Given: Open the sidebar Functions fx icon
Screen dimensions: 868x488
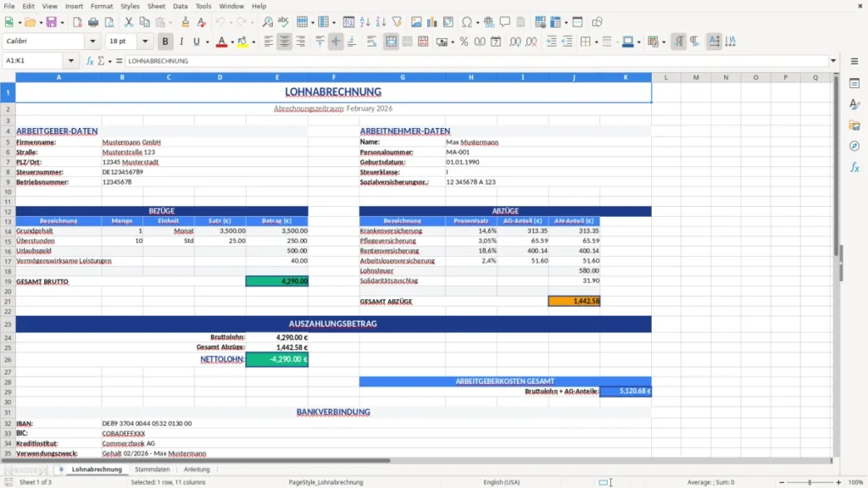Looking at the screenshot, I should tap(854, 168).
